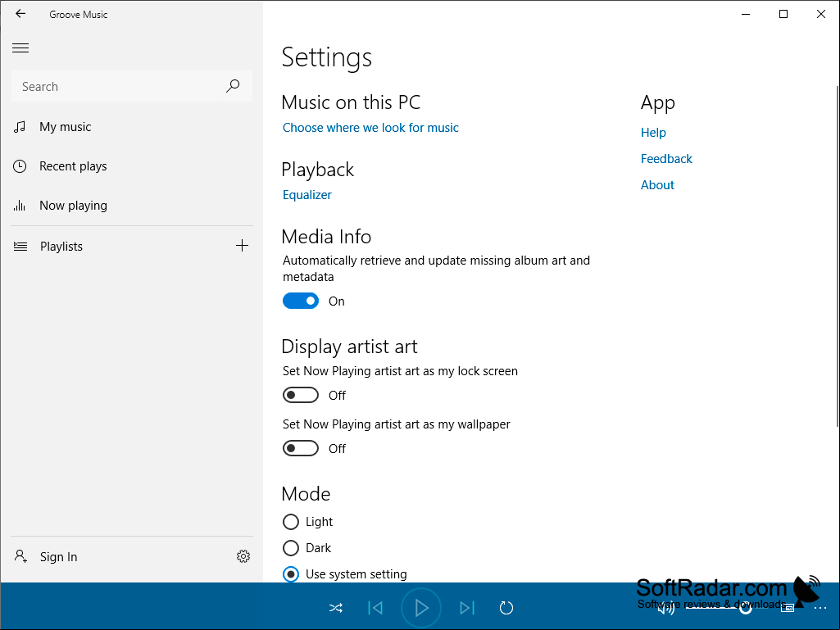Image resolution: width=840 pixels, height=630 pixels.
Task: Click the 'Display artist art' heading
Action: pos(349,347)
